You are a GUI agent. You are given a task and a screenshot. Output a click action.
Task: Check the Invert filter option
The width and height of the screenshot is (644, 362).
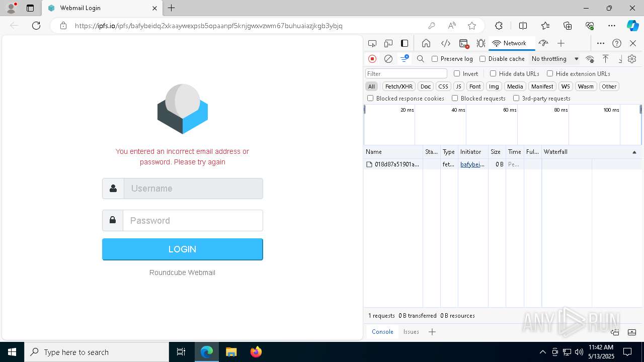457,73
